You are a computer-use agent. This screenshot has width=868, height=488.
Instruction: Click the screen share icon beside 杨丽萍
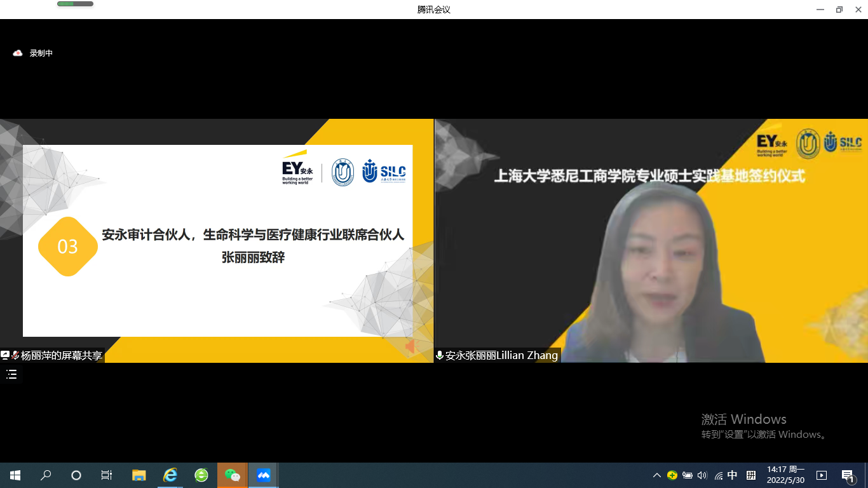click(x=5, y=355)
